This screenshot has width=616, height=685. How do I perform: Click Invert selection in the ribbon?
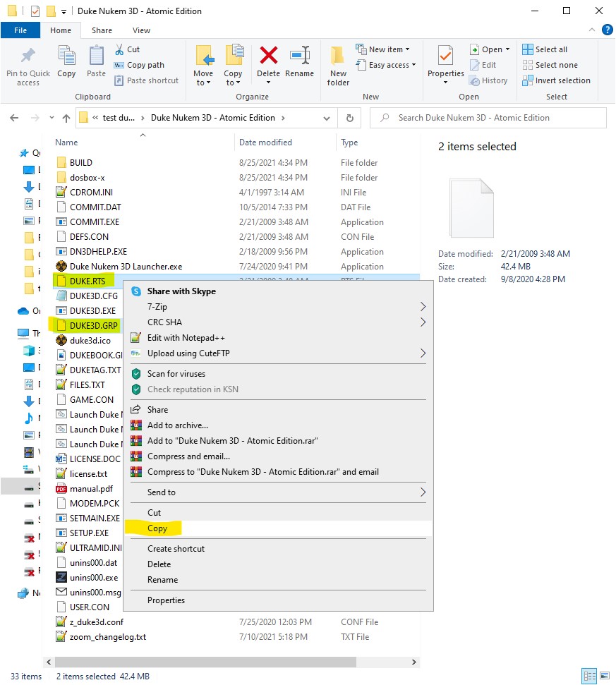pyautogui.click(x=557, y=80)
